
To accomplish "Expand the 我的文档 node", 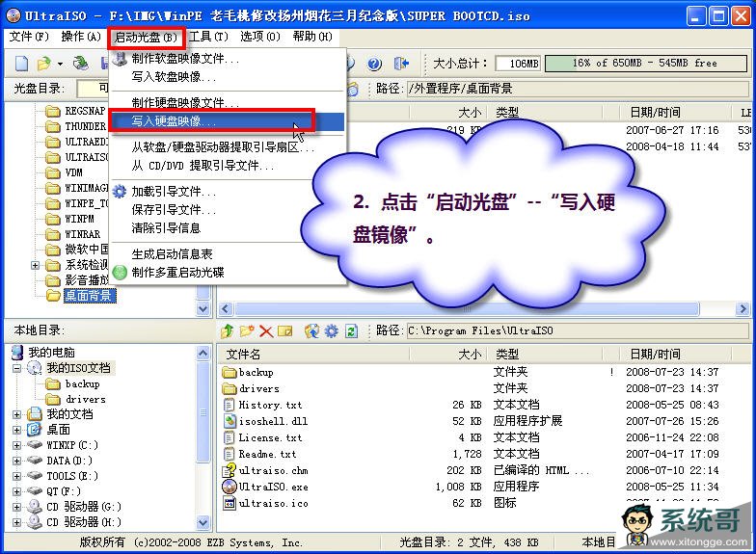I will (x=17, y=414).
